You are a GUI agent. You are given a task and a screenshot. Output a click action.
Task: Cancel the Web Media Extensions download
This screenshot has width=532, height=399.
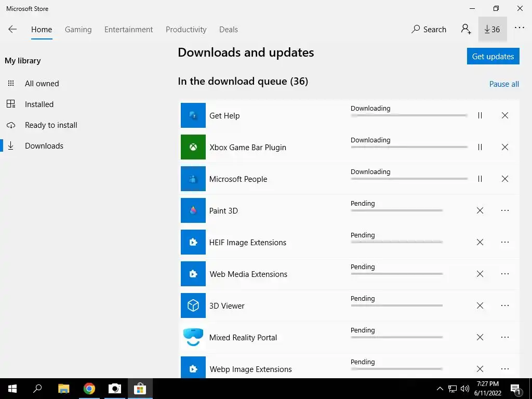point(480,274)
